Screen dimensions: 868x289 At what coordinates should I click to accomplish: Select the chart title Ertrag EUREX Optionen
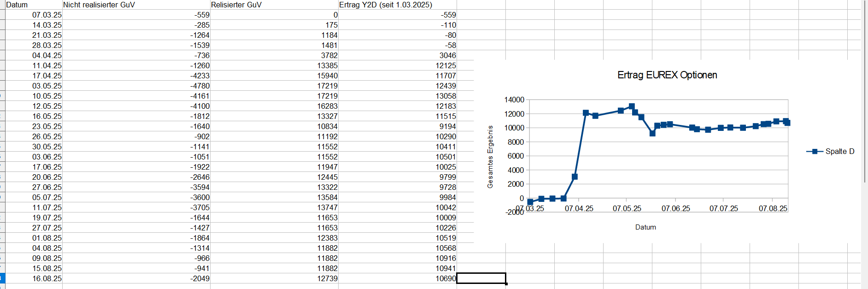[x=667, y=75]
